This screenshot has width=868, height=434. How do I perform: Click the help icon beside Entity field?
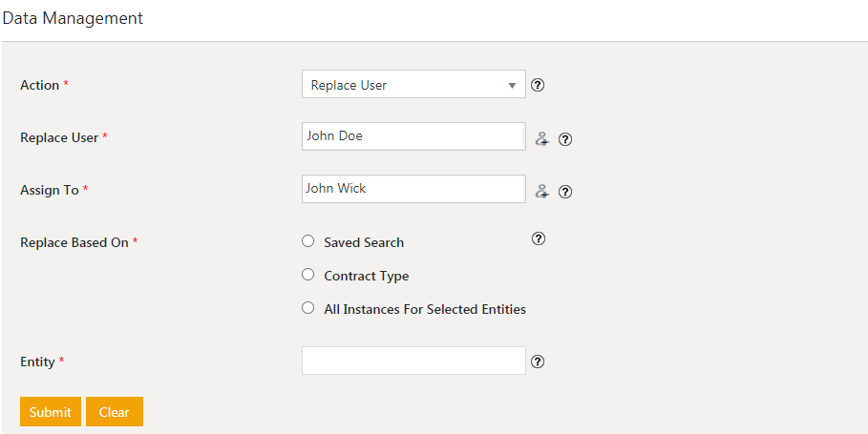click(538, 362)
